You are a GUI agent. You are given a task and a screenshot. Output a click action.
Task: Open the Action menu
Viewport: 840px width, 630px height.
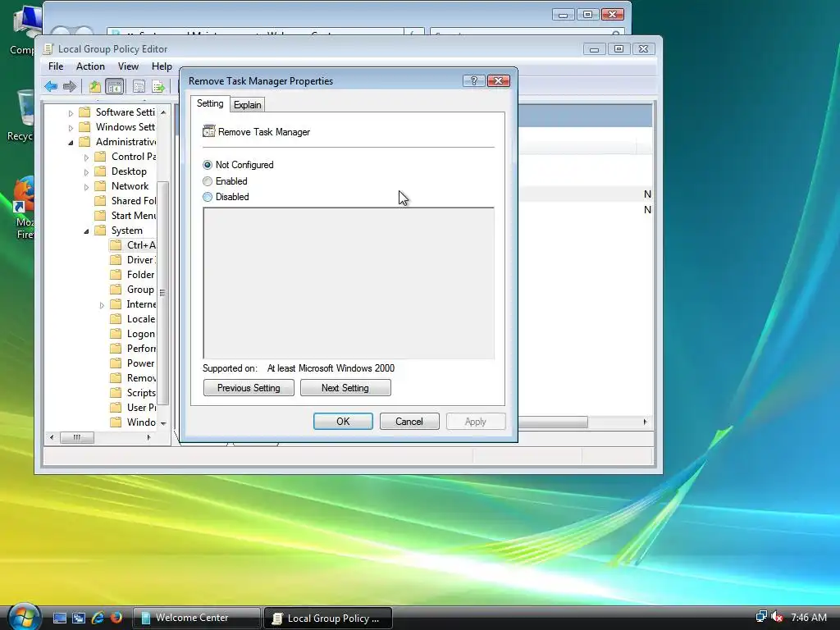click(90, 66)
